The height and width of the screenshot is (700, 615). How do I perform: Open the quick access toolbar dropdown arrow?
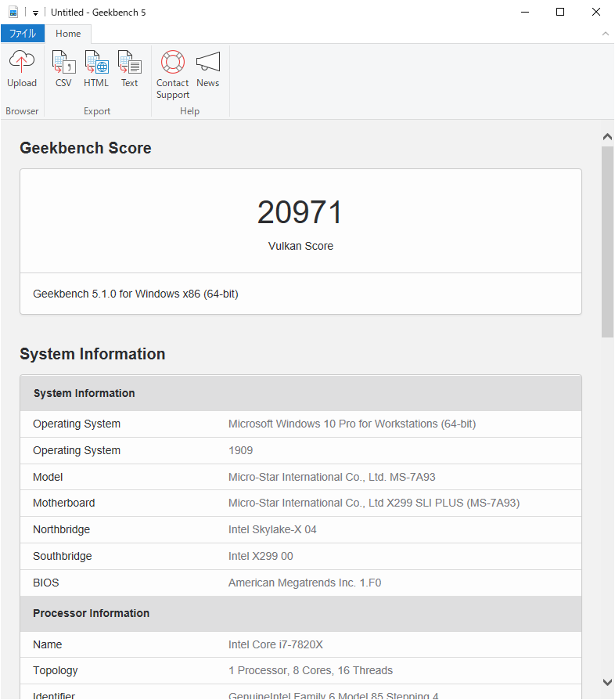(x=35, y=13)
